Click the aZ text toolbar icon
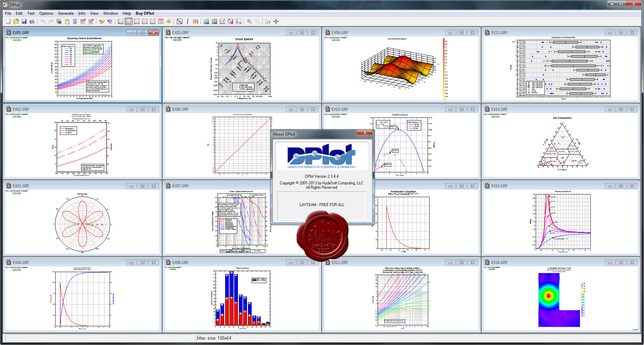Screen dimensions: 644x345 coord(110,21)
